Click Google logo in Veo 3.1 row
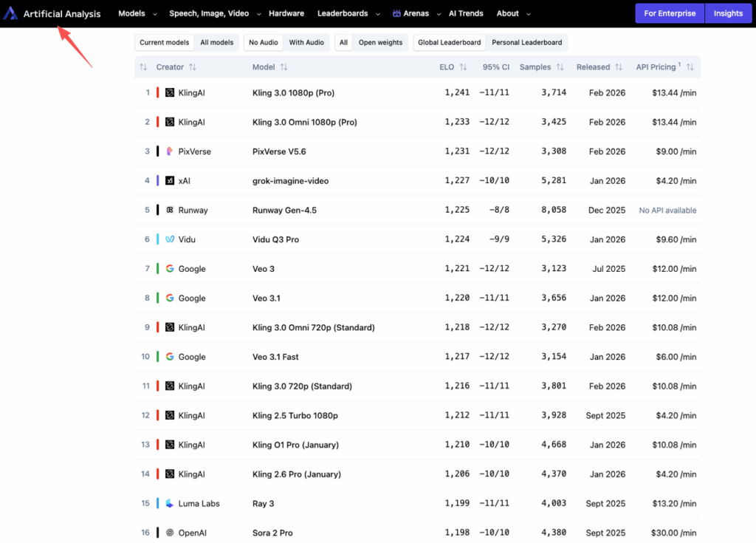Image resolution: width=756 pixels, height=543 pixels. coord(170,298)
